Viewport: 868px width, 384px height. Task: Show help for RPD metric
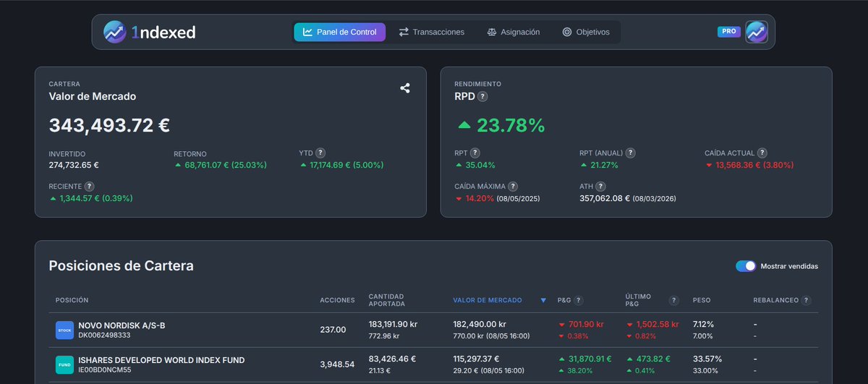point(482,96)
